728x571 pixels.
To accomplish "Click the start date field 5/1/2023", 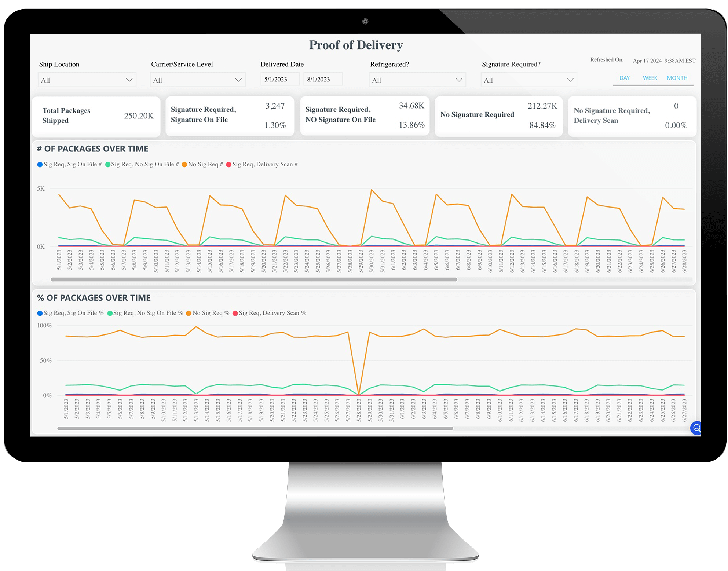I will point(280,79).
